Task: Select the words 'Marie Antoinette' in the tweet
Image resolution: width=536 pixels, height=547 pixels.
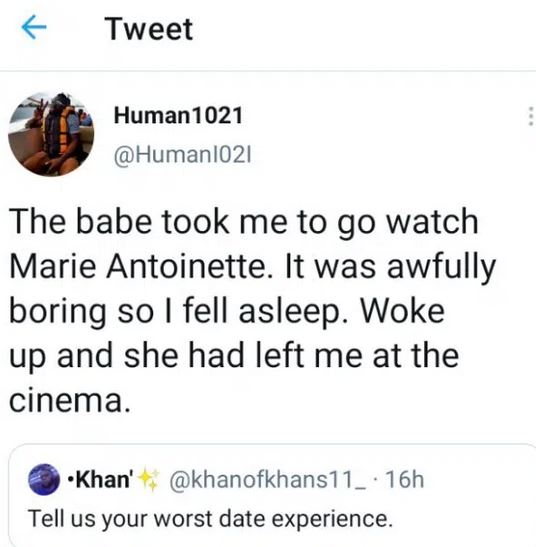Action: 138,266
